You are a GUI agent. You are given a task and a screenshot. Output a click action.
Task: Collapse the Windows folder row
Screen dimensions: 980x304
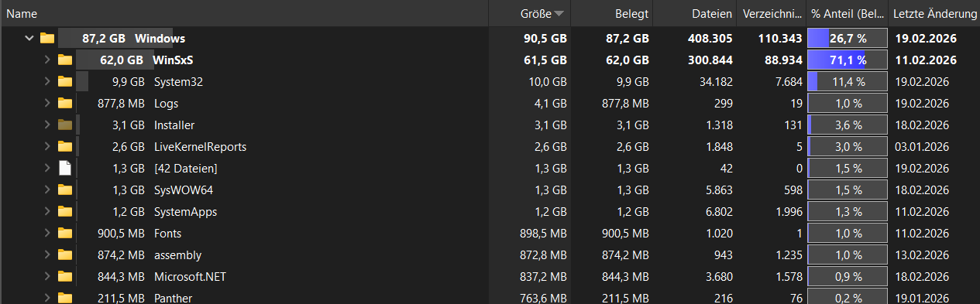(29, 38)
